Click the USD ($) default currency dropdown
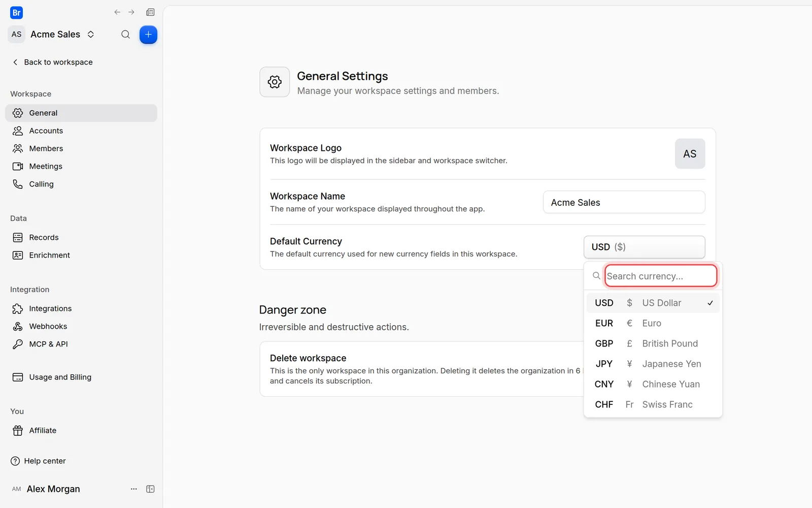The height and width of the screenshot is (508, 812). pos(644,247)
